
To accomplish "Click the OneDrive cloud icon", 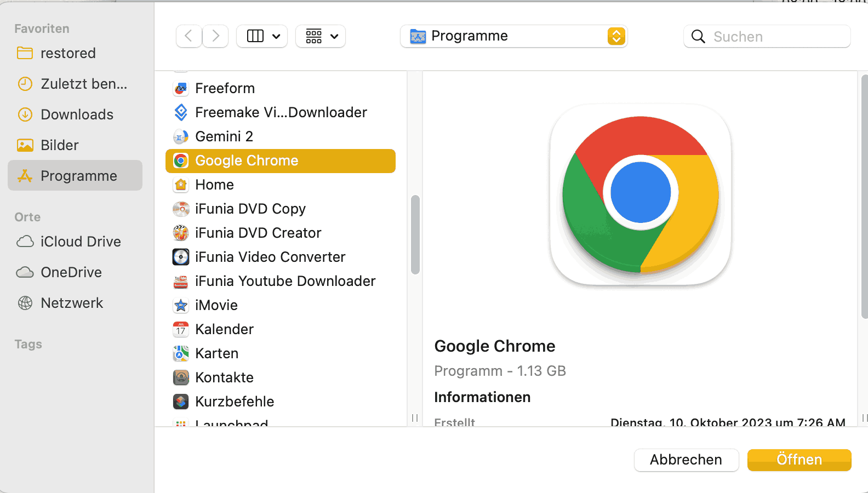I will (25, 272).
